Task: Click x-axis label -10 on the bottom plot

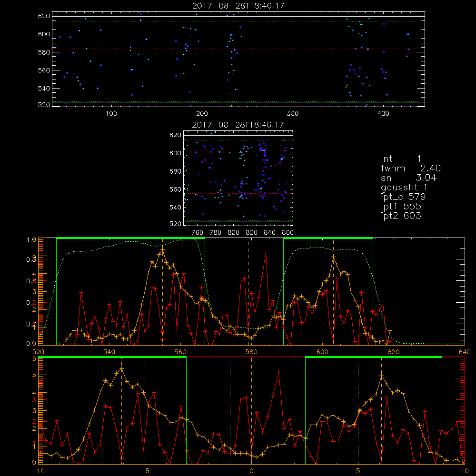Action: 38,471
